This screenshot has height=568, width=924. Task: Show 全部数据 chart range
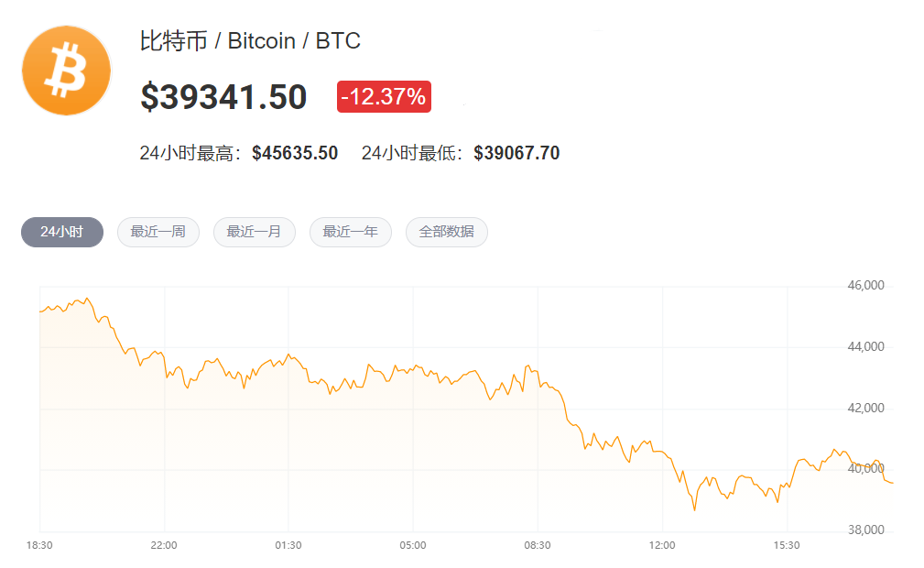tap(446, 232)
